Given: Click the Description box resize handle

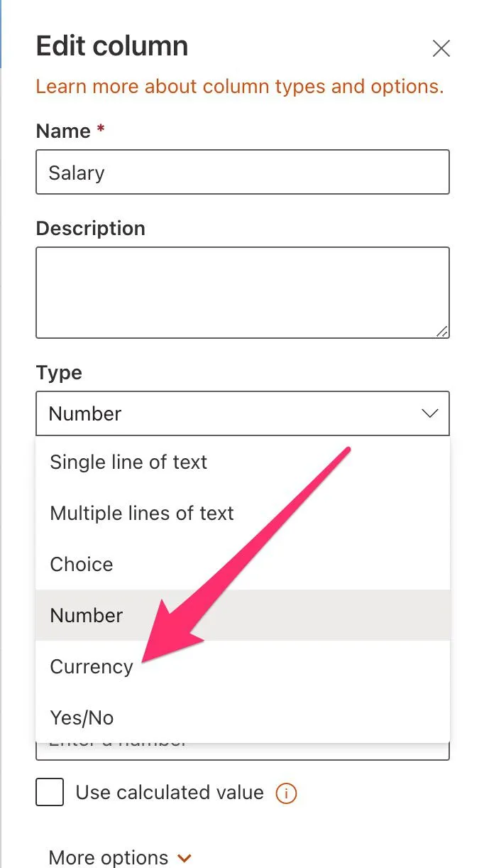Looking at the screenshot, I should click(x=442, y=331).
